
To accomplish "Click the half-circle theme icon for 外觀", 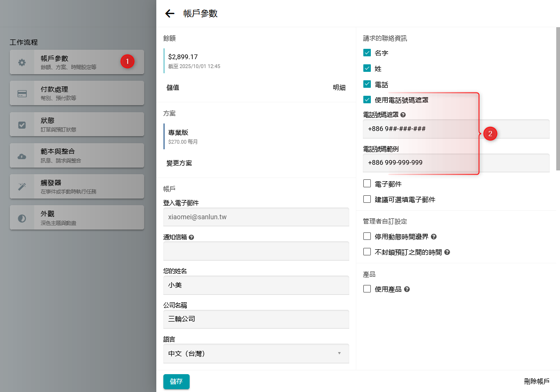I will (22, 218).
